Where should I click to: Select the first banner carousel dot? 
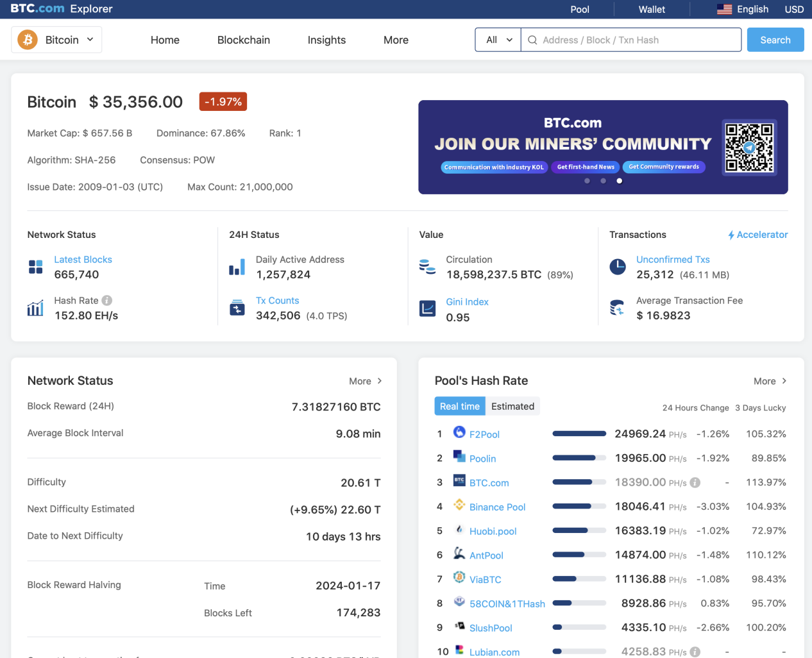tap(587, 181)
